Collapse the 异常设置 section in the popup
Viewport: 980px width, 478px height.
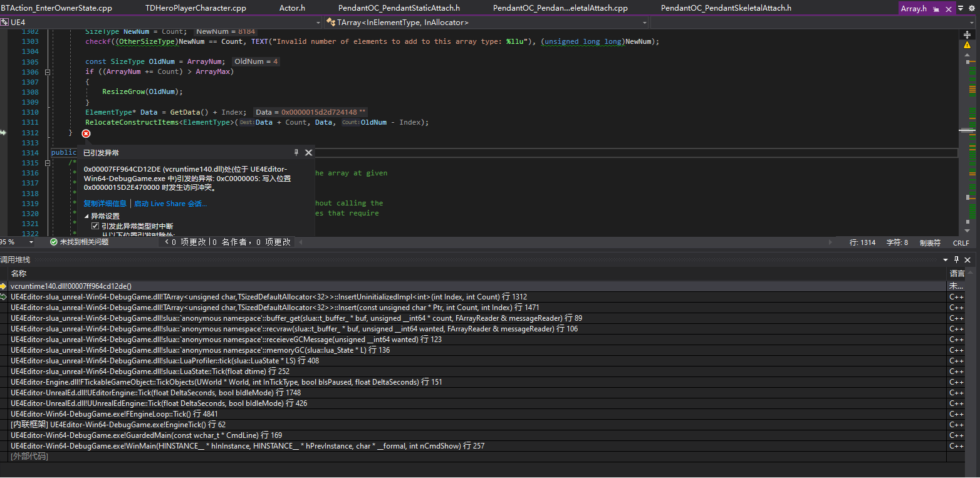pyautogui.click(x=87, y=215)
